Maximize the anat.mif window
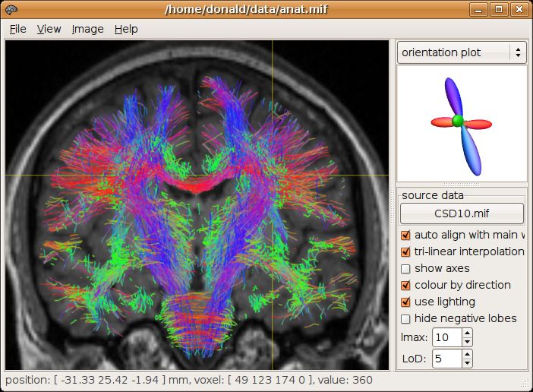This screenshot has height=392, width=533. 499,10
